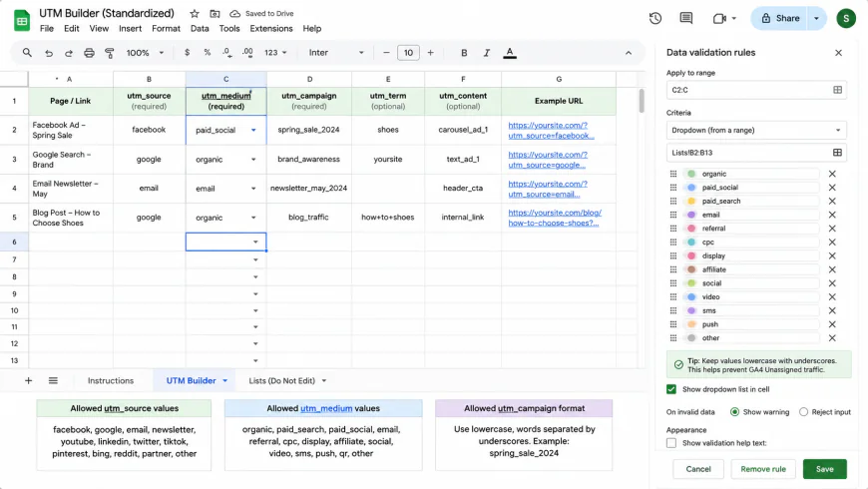The height and width of the screenshot is (489, 868).
Task: Close the Data validation rules panel
Action: click(x=839, y=53)
